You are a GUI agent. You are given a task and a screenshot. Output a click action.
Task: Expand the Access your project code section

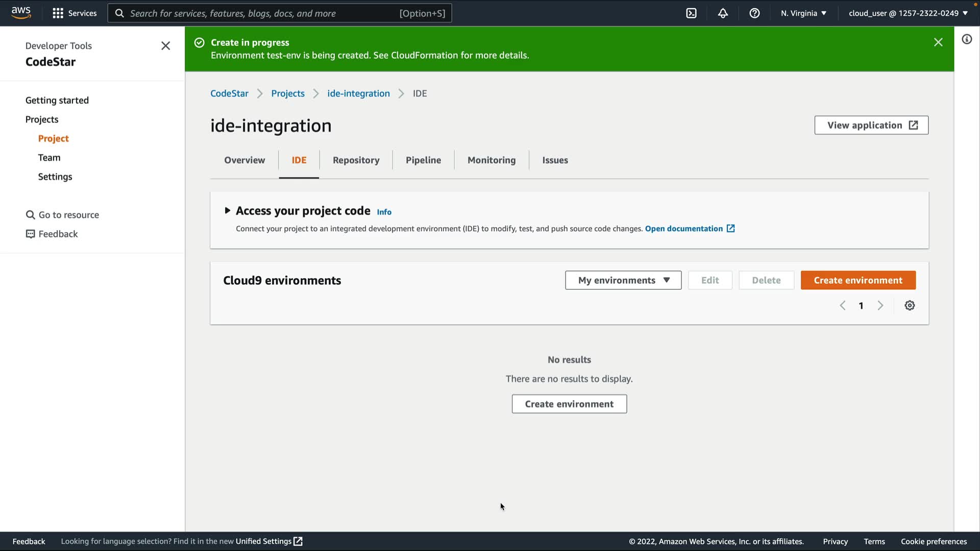[228, 211]
